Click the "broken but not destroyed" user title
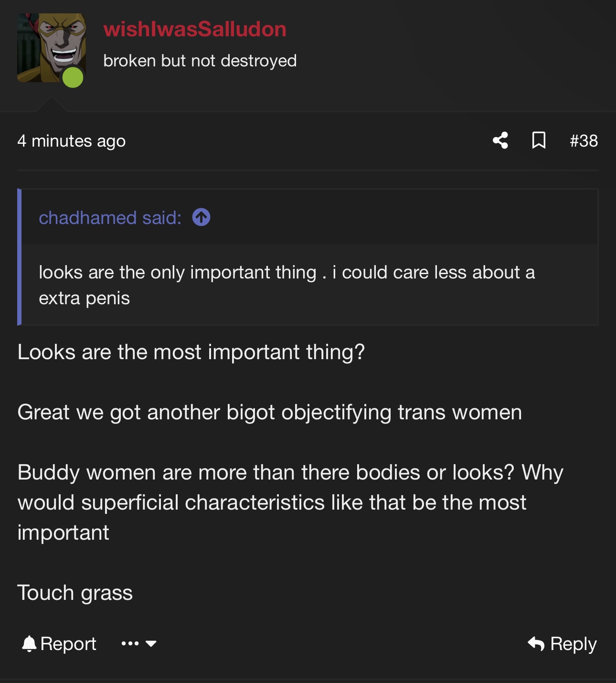Image resolution: width=616 pixels, height=683 pixels. pyautogui.click(x=200, y=61)
